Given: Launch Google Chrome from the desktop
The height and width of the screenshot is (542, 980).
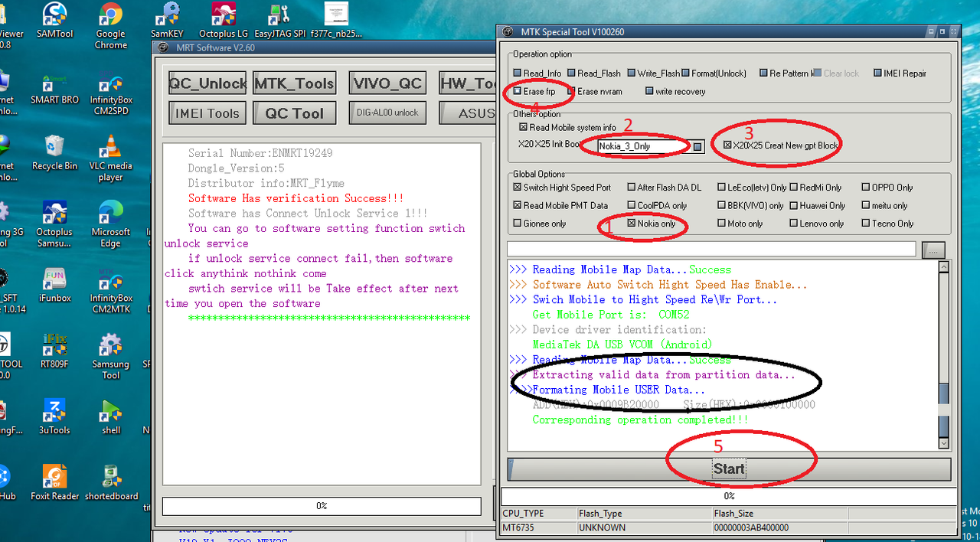Looking at the screenshot, I should (x=111, y=25).
